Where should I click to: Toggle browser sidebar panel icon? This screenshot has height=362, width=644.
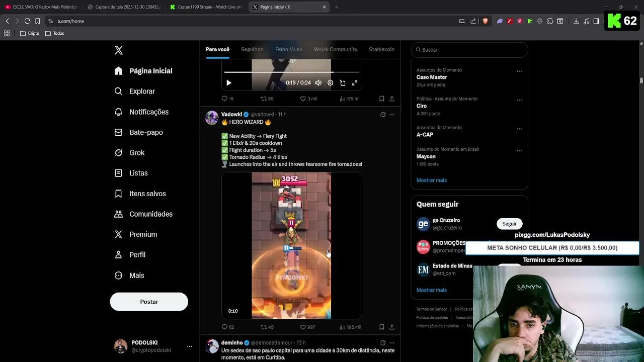(x=596, y=21)
